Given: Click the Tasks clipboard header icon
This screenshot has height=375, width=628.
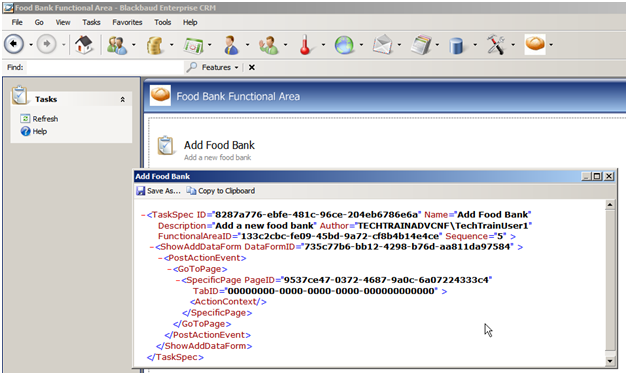Looking at the screenshot, I should (19, 96).
